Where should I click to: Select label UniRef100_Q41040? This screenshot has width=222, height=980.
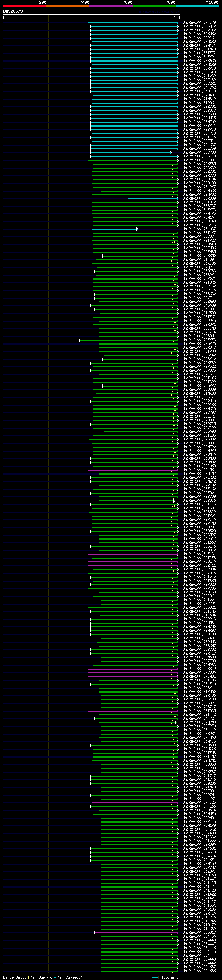tap(199, 577)
